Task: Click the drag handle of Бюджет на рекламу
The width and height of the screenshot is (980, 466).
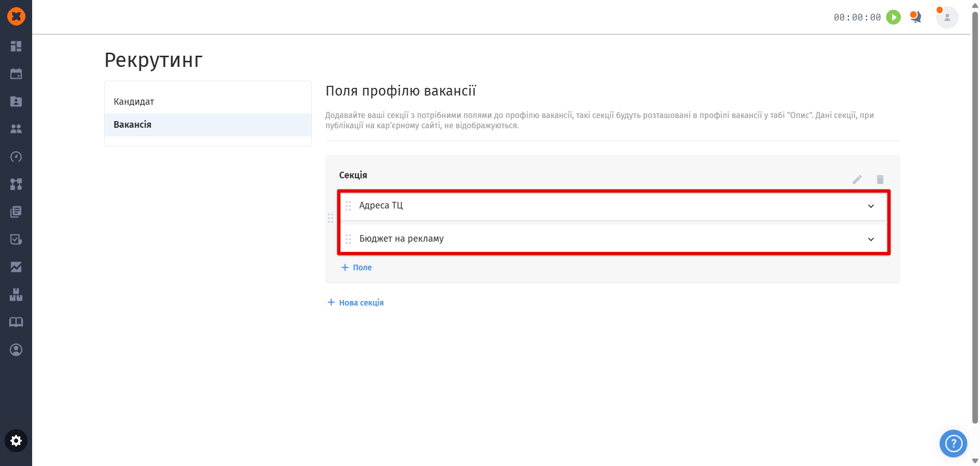Action: (349, 239)
